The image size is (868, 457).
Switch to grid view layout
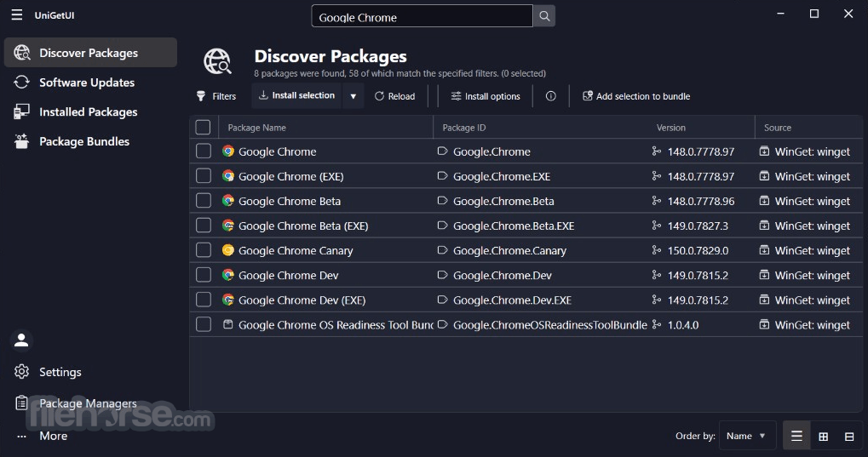point(823,437)
